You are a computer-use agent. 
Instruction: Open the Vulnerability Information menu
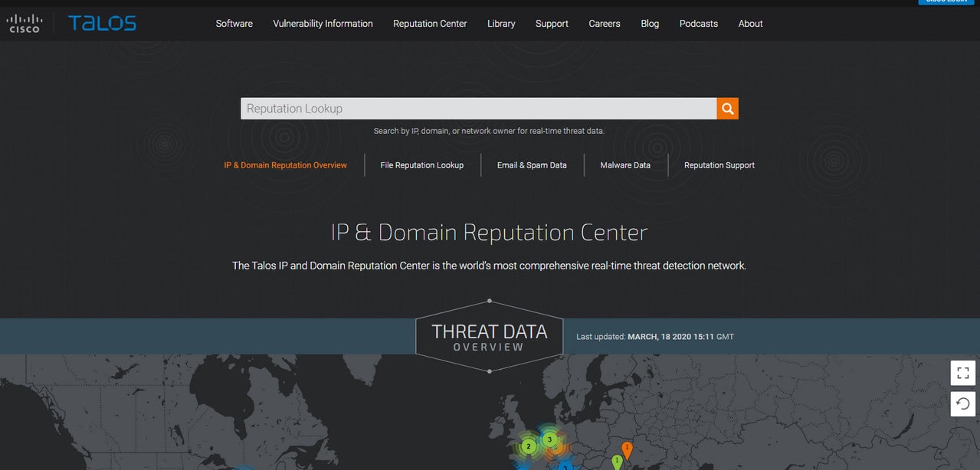tap(323, 24)
